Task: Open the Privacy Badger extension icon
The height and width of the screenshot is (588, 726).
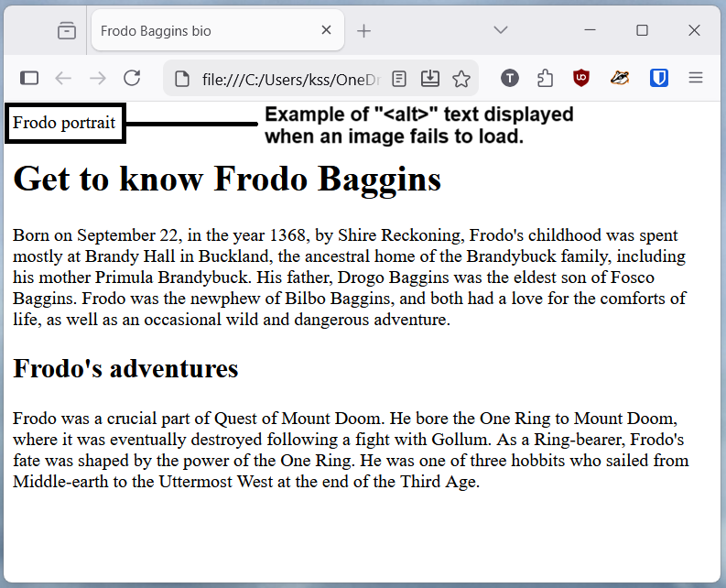Action: (620, 78)
